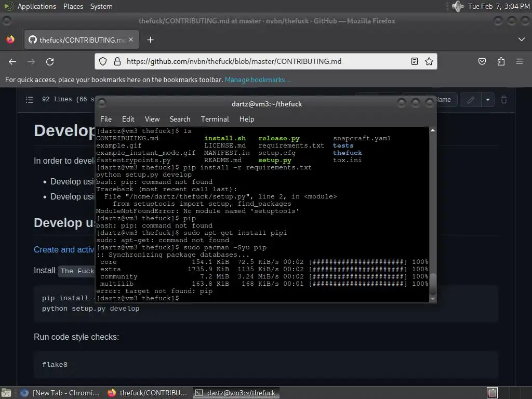Click the volume speaker icon in panel
The width and height of the screenshot is (532, 399).
click(458, 6)
